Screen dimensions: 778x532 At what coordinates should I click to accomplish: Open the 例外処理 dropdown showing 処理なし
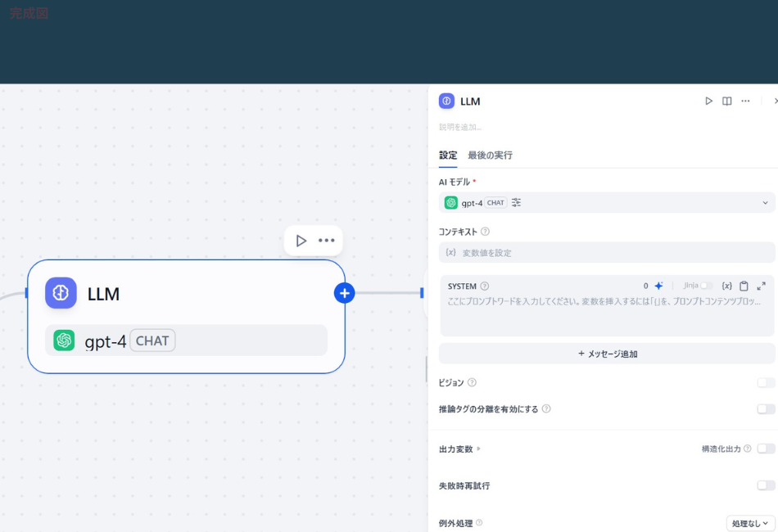750,522
